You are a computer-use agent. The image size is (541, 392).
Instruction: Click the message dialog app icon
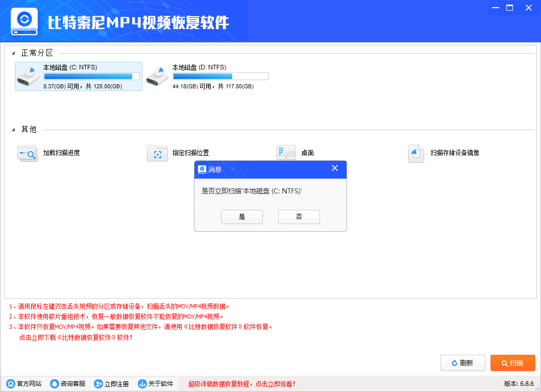202,169
